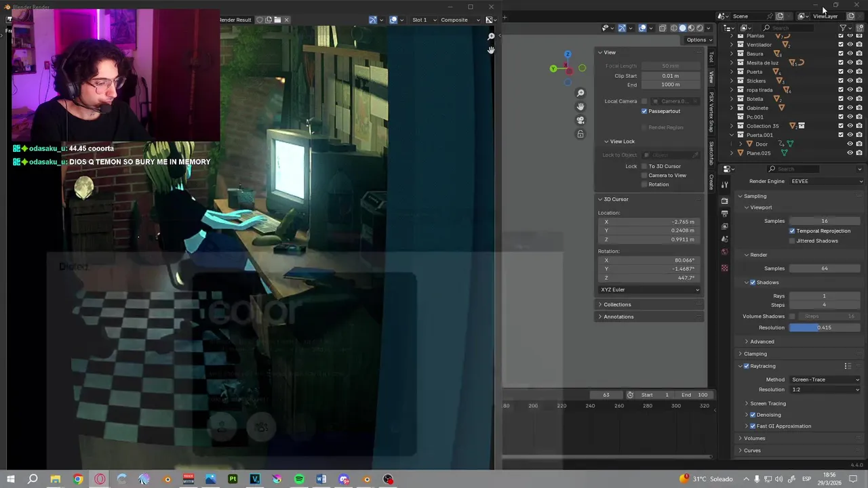
Task: Enable Camera to View lock checkbox
Action: 644,175
